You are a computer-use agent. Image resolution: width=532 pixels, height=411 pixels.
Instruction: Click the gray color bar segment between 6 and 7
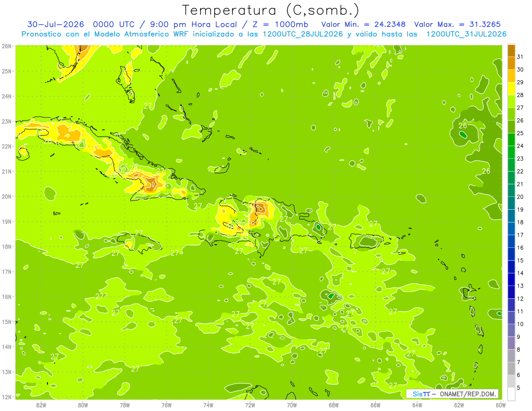point(511,368)
